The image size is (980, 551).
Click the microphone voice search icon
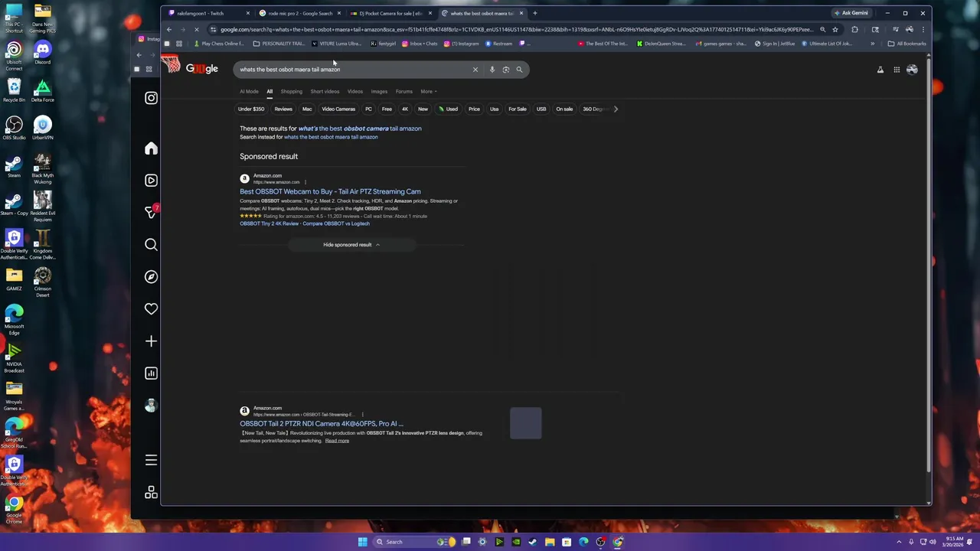(492, 70)
